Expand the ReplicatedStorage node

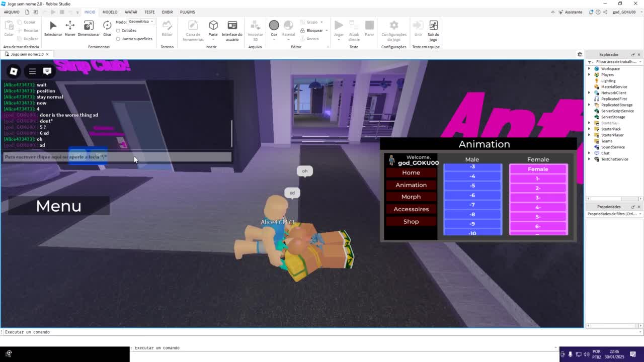coord(590,105)
